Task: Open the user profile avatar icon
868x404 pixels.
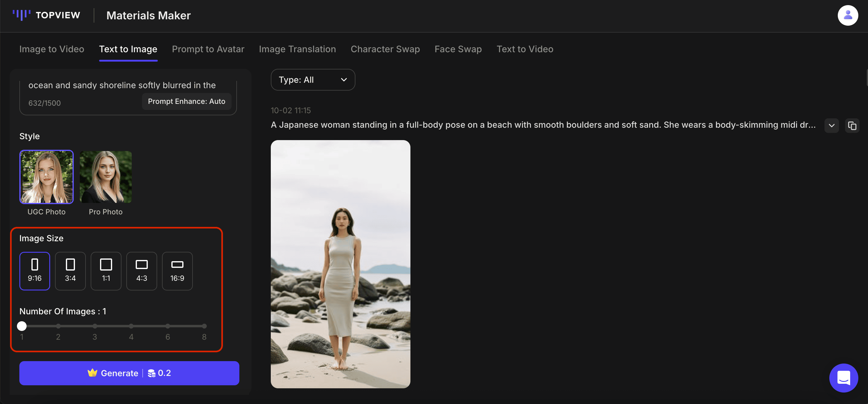Action: (x=848, y=15)
